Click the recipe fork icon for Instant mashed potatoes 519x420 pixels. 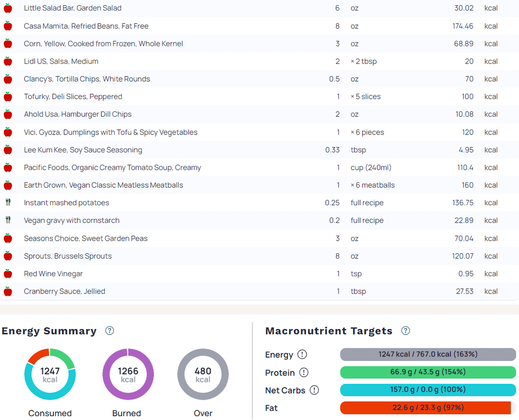tap(8, 203)
